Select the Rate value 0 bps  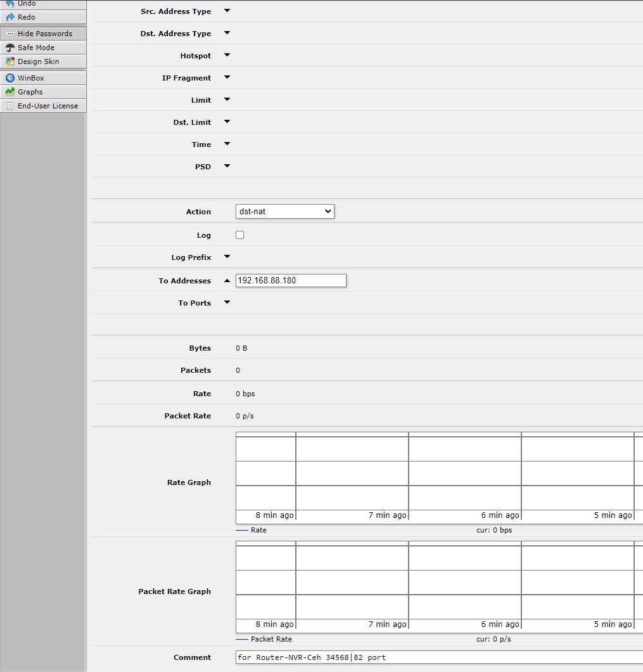[245, 394]
